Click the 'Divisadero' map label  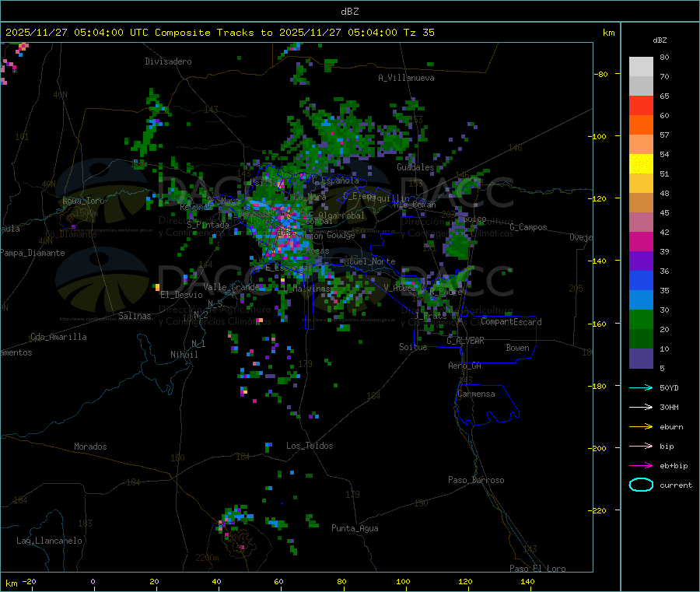coord(168,61)
